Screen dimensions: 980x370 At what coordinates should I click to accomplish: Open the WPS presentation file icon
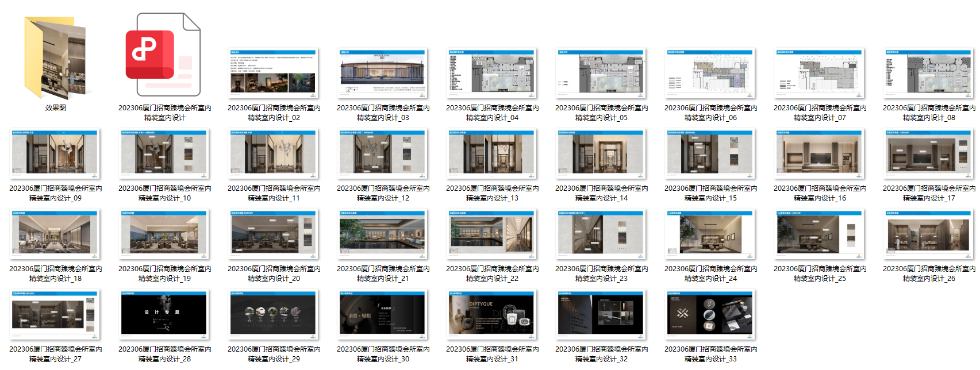click(164, 56)
